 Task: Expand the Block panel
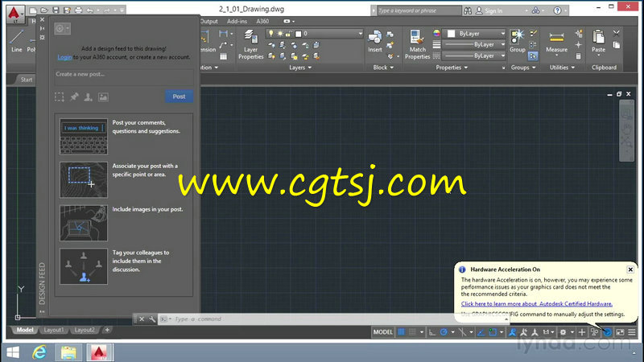[383, 68]
